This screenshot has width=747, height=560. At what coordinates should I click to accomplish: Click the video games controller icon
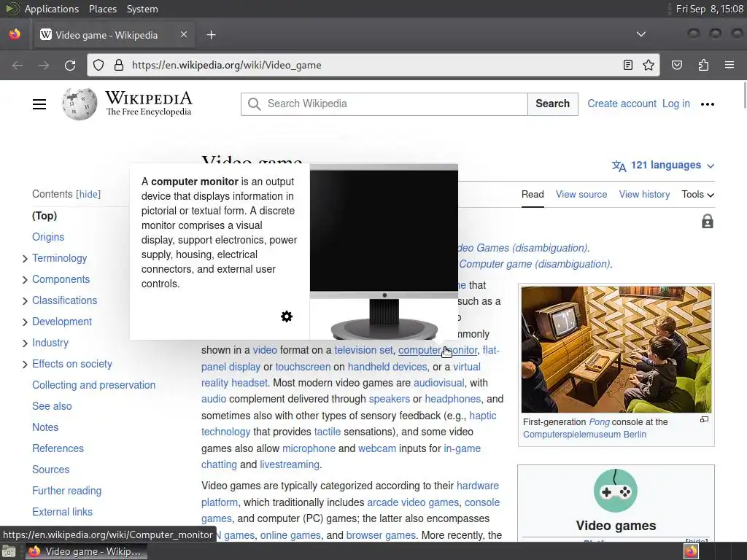[x=616, y=491]
